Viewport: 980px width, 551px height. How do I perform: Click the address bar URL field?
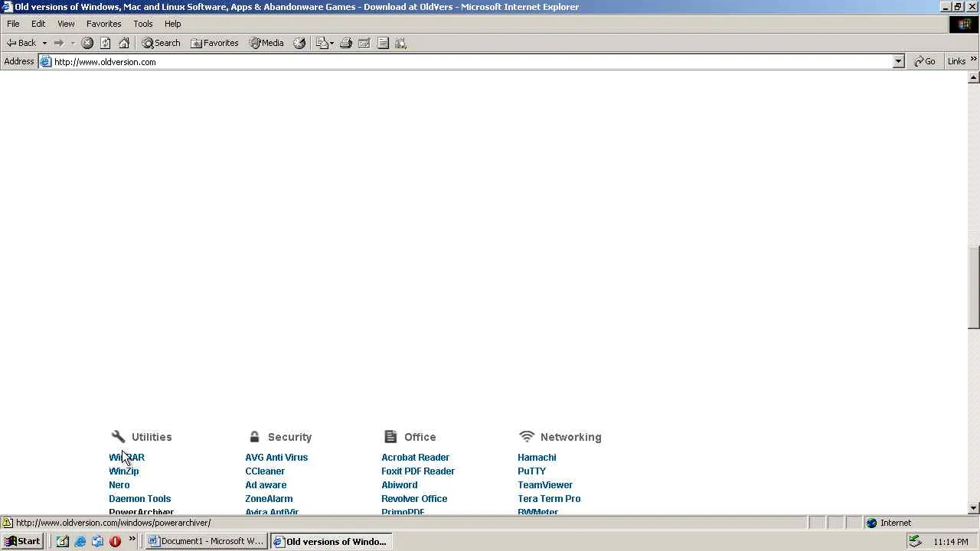pos(471,62)
